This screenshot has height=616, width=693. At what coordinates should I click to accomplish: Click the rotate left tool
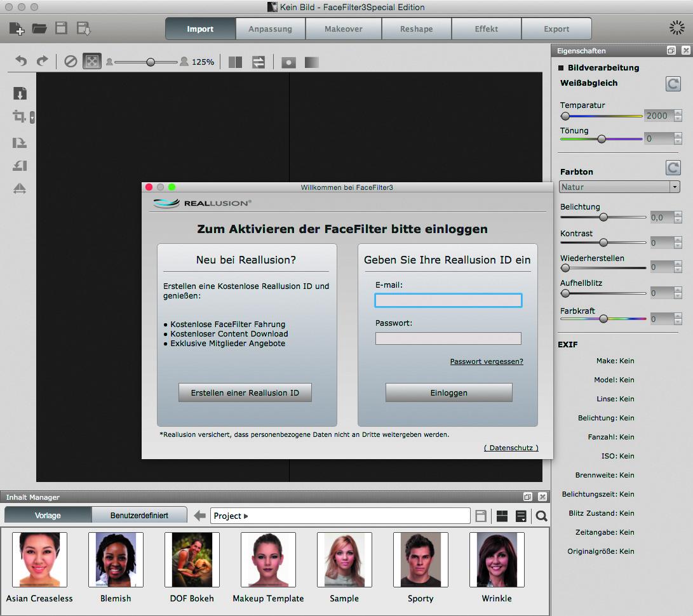[20, 165]
